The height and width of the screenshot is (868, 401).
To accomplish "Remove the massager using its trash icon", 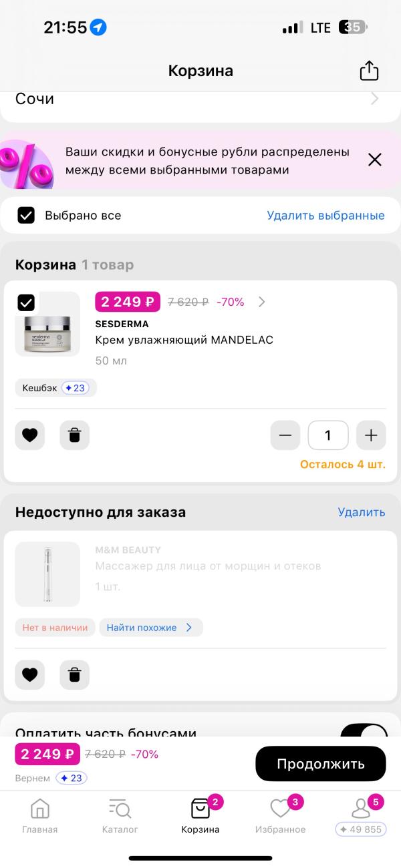I will coord(74,675).
